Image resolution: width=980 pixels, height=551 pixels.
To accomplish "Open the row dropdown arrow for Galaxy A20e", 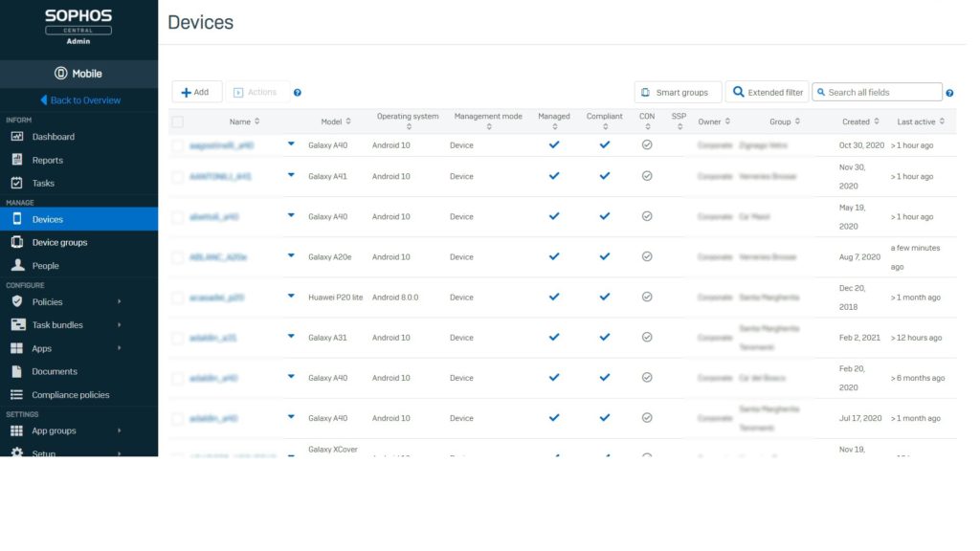I will coord(291,255).
